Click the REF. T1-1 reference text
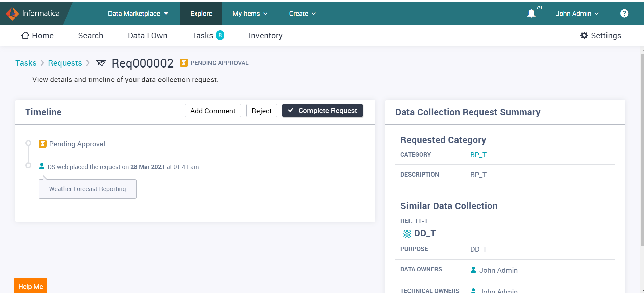This screenshot has height=293, width=644. click(x=414, y=221)
